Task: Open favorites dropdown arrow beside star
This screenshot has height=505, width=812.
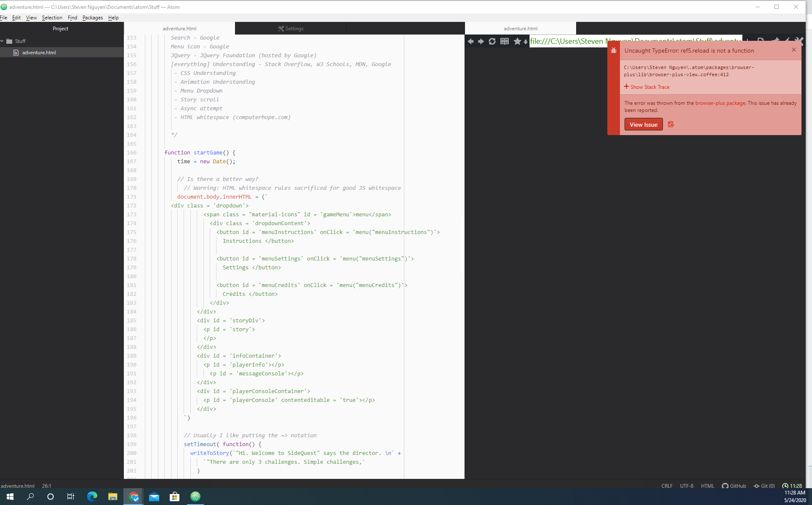Action: coord(526,42)
